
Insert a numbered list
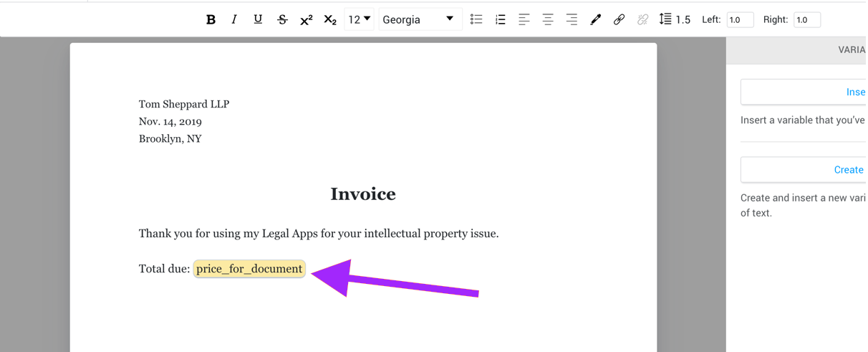coord(500,20)
